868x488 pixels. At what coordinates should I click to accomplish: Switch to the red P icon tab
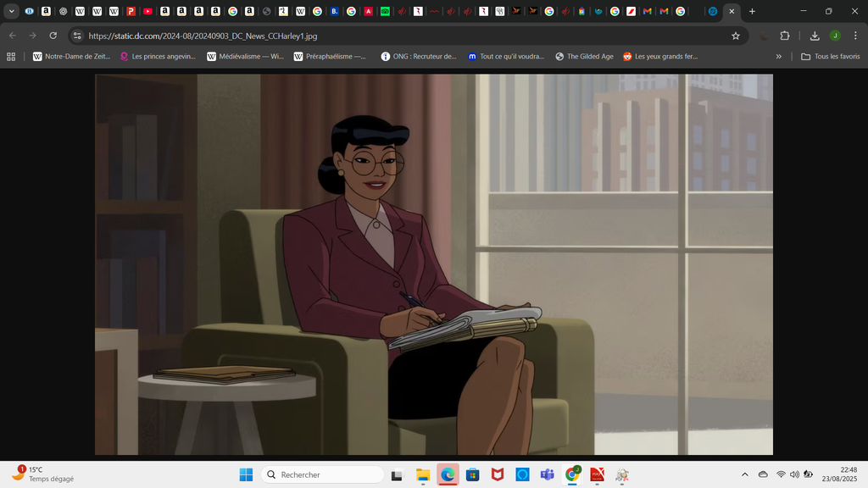(x=131, y=11)
